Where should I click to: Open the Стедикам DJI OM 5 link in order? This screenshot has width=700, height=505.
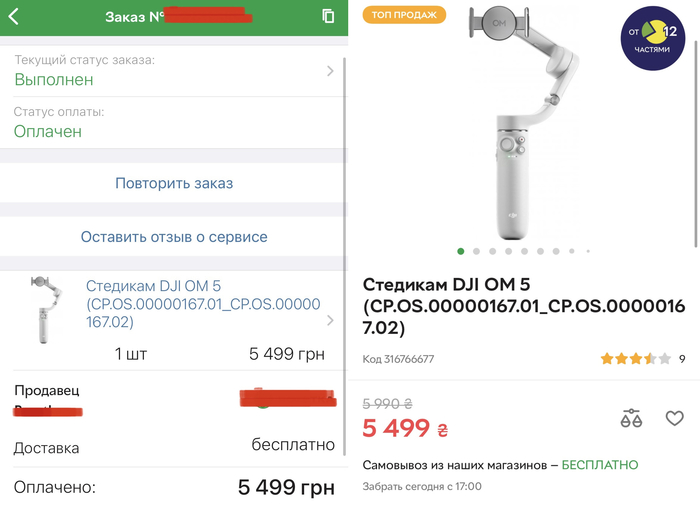[x=203, y=304]
